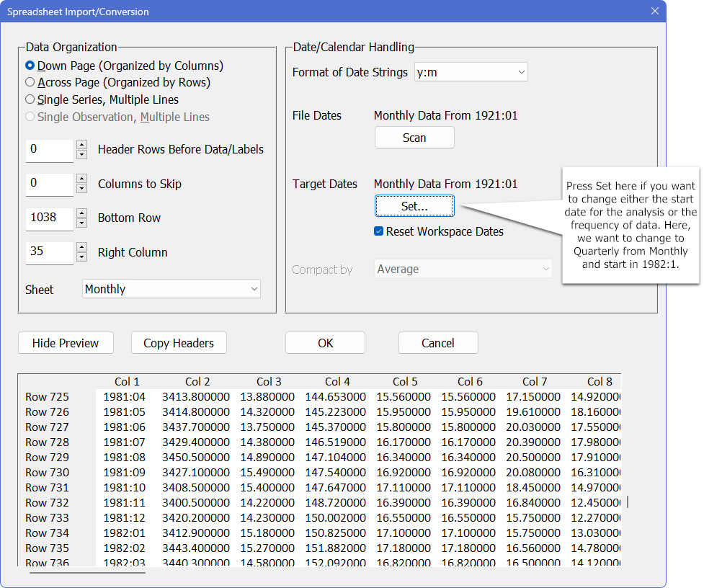704x588 pixels.
Task: Click the Right Column field showing 35
Action: [50, 252]
